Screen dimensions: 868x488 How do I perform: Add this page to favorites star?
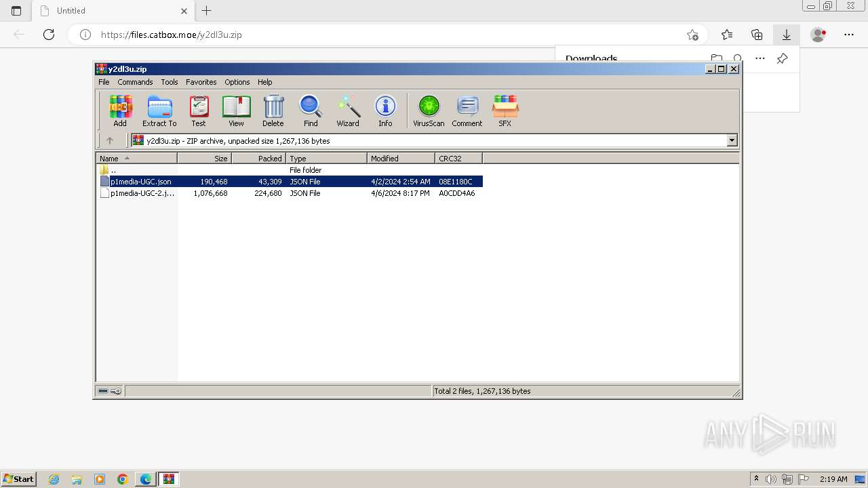692,35
